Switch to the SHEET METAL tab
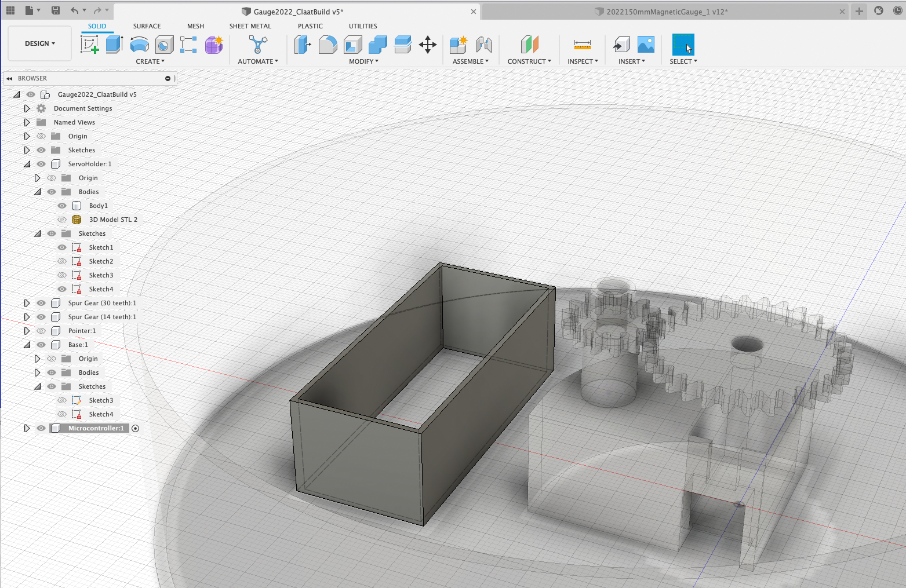 [x=250, y=26]
